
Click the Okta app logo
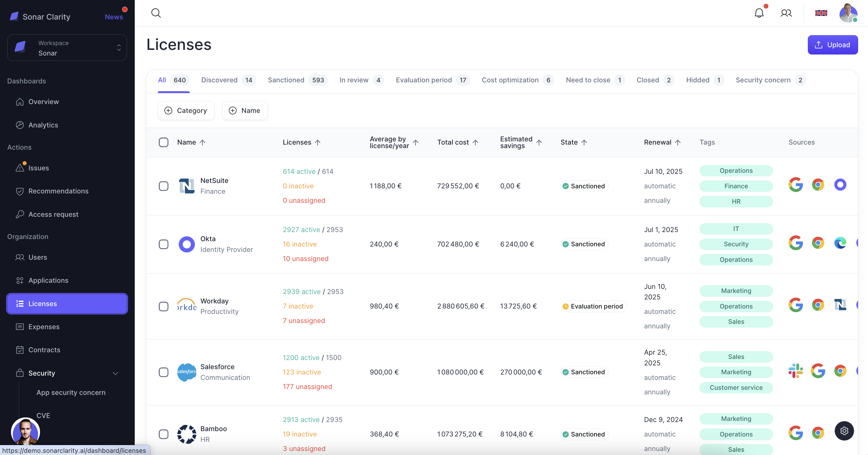(186, 244)
